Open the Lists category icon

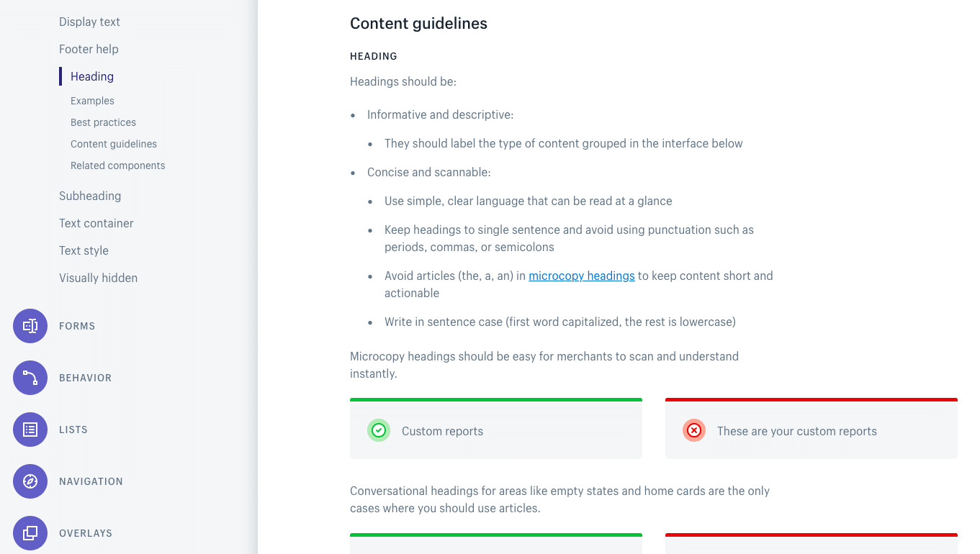[x=30, y=430]
